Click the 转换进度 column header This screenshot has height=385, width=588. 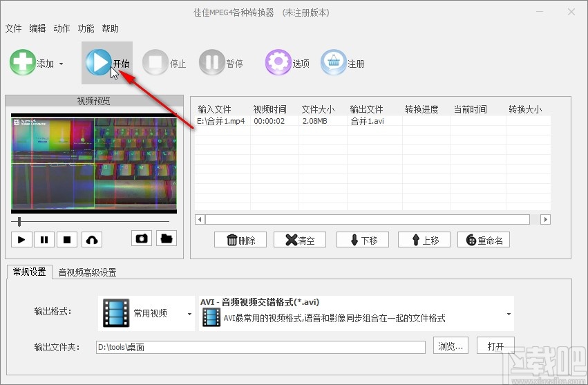click(422, 109)
